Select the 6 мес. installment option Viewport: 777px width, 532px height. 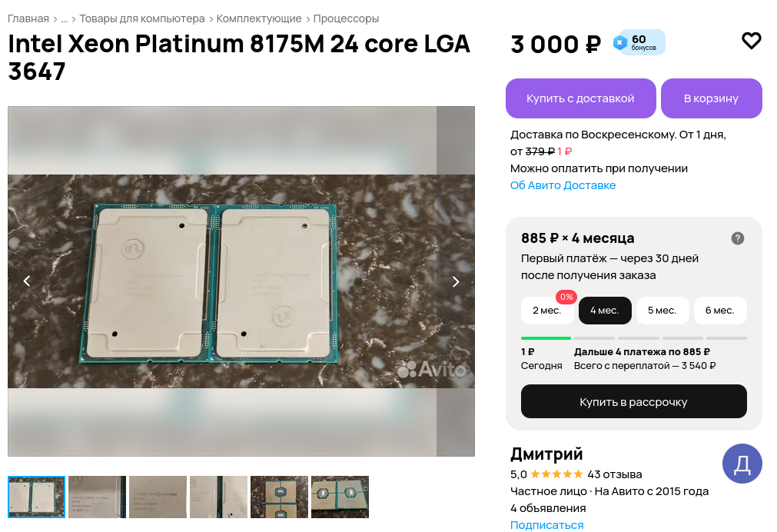tap(719, 311)
